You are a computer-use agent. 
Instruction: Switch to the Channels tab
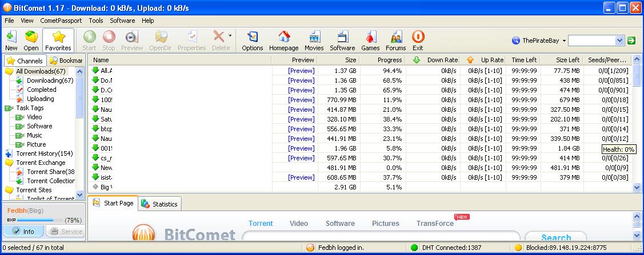click(25, 60)
